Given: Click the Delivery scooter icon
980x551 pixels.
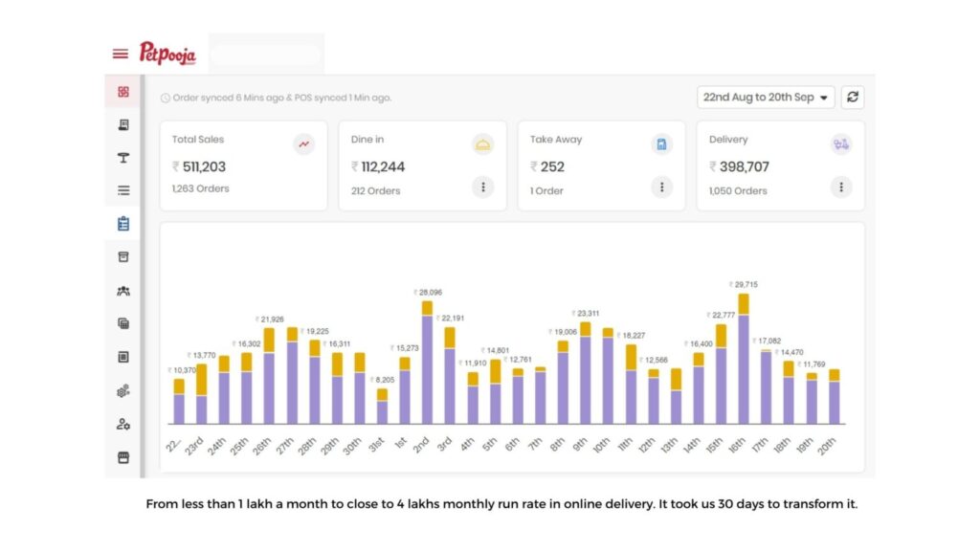Looking at the screenshot, I should [x=840, y=144].
